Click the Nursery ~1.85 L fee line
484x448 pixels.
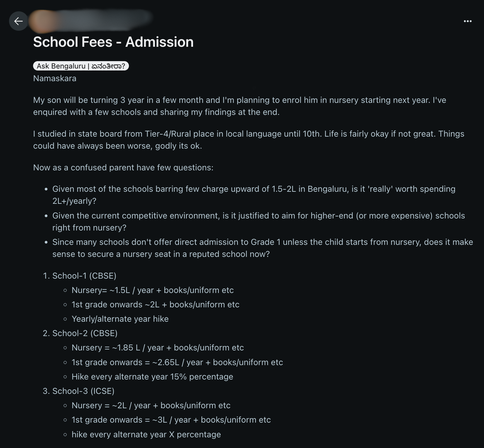coord(158,348)
